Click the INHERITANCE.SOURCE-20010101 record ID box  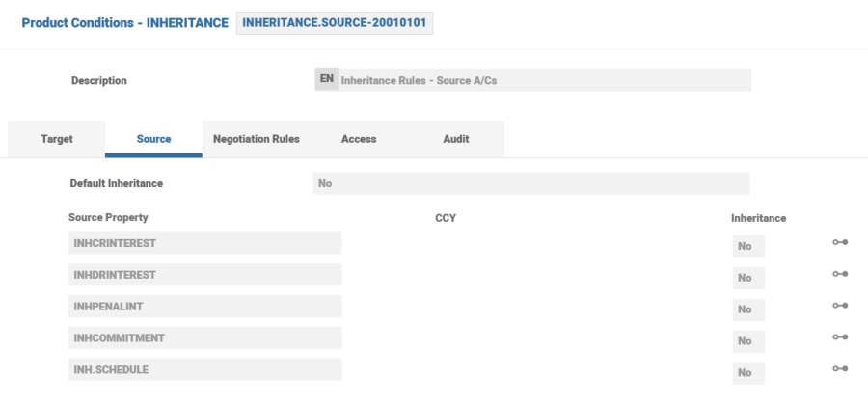click(335, 22)
